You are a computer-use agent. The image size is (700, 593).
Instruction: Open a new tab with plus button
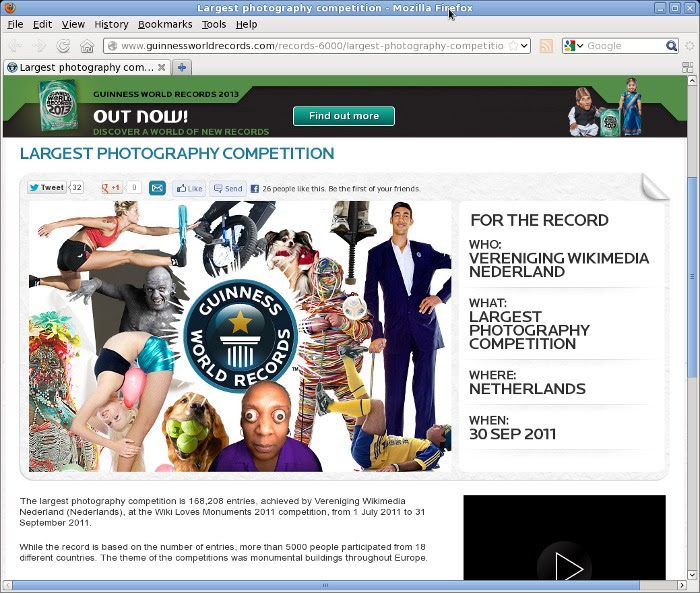point(182,67)
